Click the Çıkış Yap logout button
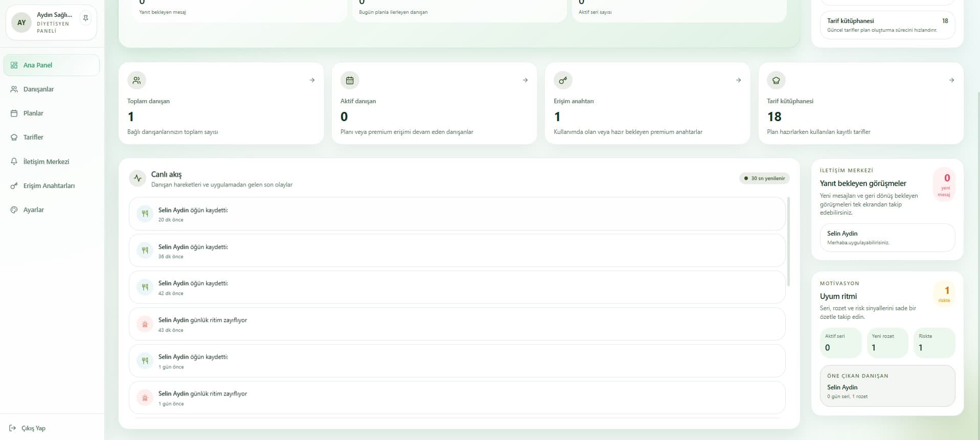 tap(33, 428)
